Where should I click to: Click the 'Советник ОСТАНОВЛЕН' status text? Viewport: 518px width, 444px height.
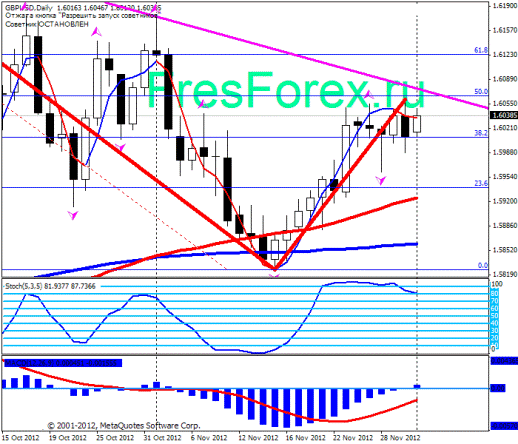pos(47,24)
